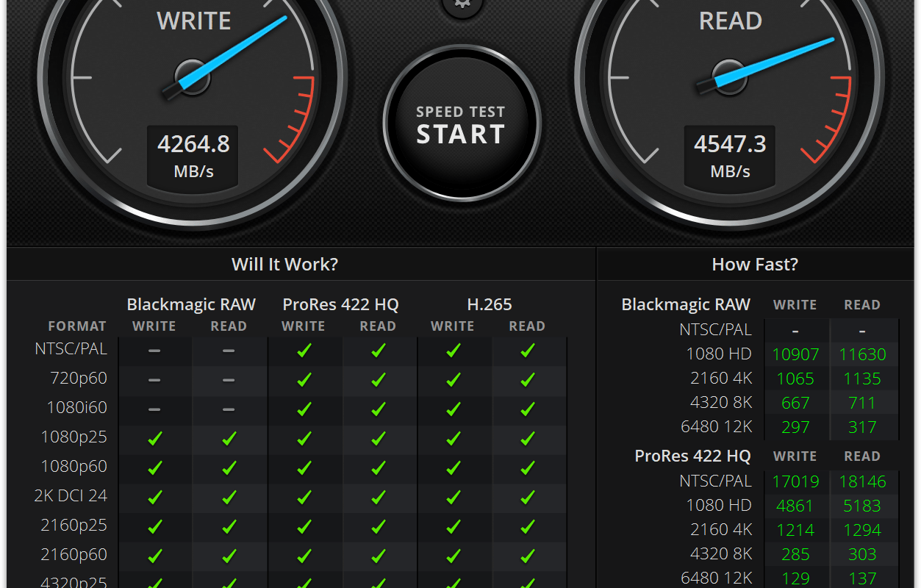Click Blackmagic RAW write checkmark for 2160p25
921x588 pixels.
pos(154,527)
